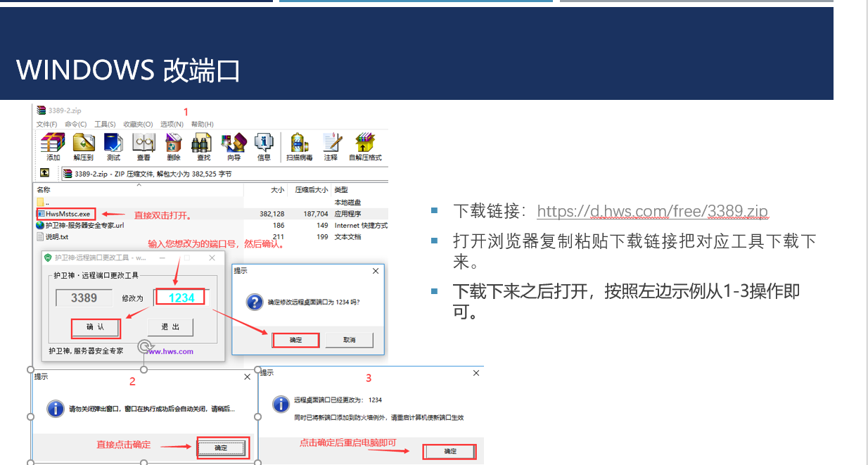Image resolution: width=868 pixels, height=465 pixels.
Task: Open the 工具(S) menu
Action: click(105, 124)
